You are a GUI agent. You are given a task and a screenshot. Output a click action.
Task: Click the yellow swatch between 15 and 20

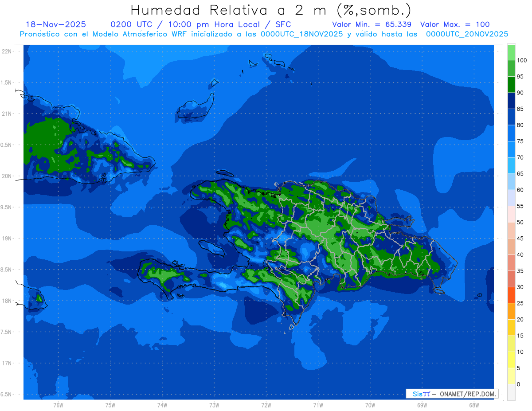click(511, 327)
